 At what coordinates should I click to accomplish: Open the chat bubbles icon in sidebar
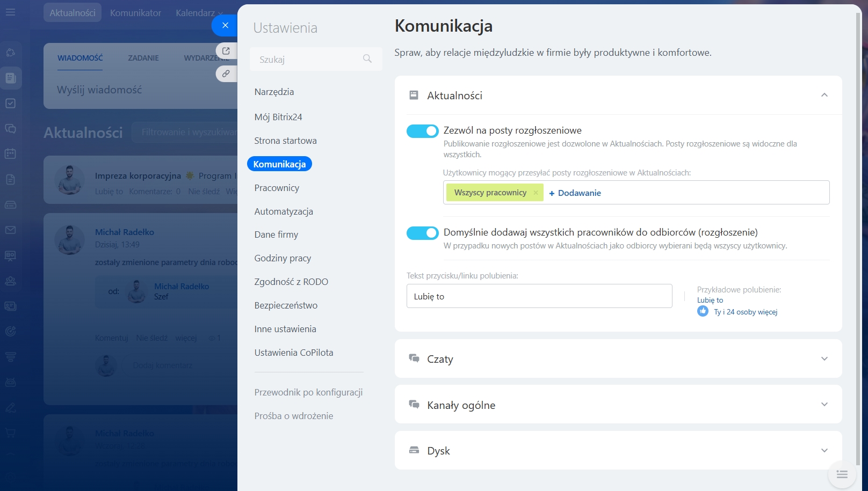tap(10, 128)
